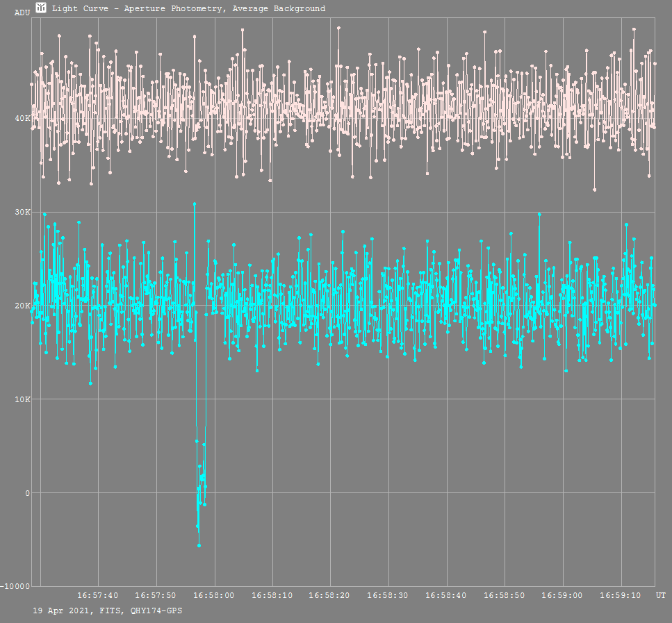The image size is (672, 623).
Task: Click the 0 y-axis label
Action: click(x=27, y=493)
